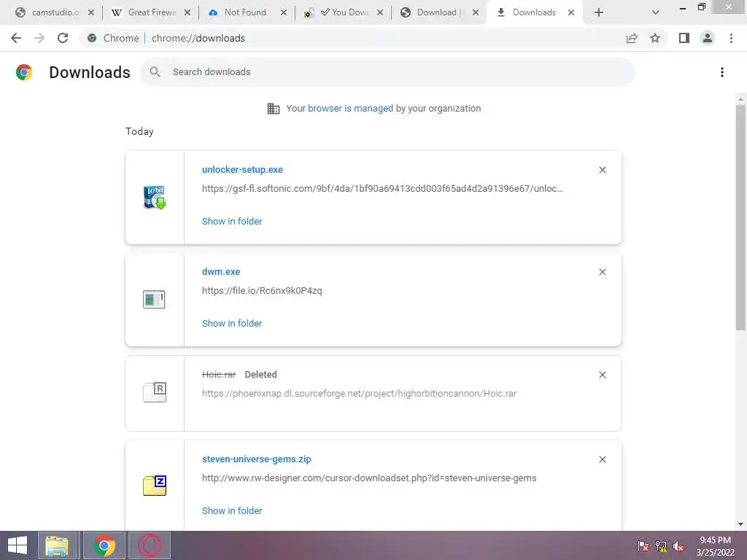
Task: Click the scrollbar down arrow
Action: coord(740,524)
